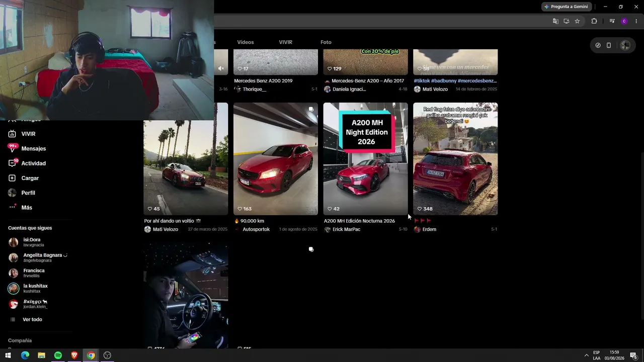Click the heart showing 348 likes

tap(420, 209)
